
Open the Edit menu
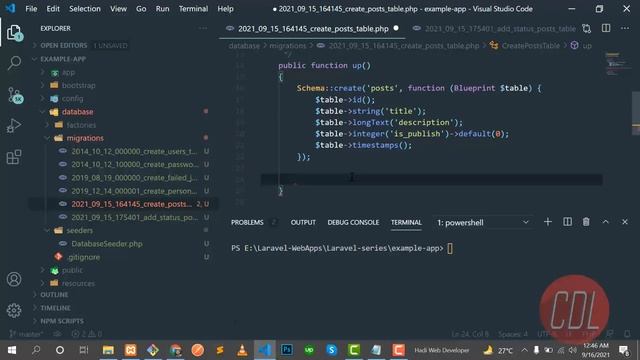point(53,9)
